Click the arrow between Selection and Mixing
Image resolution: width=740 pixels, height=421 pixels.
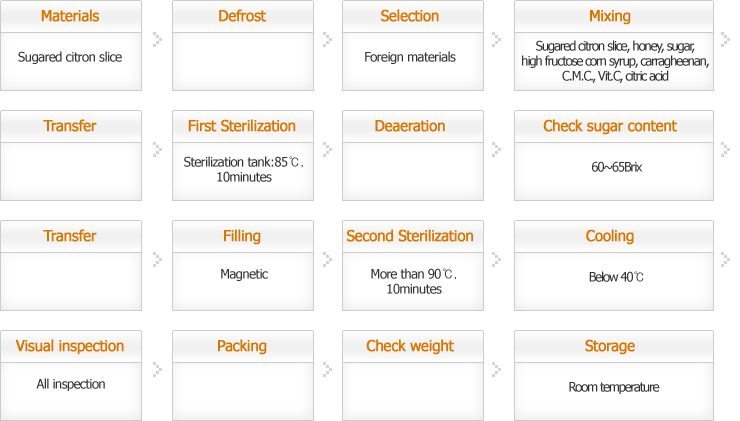click(497, 39)
